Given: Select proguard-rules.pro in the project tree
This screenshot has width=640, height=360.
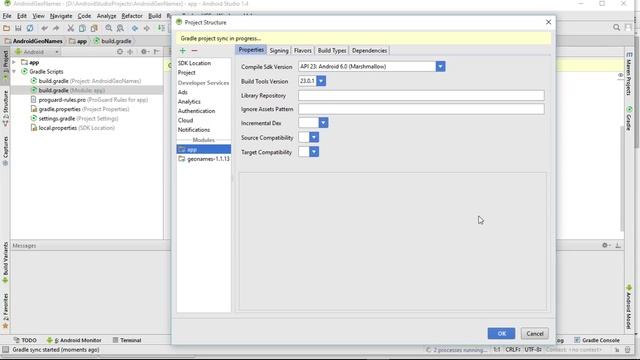Looking at the screenshot, I should click(x=89, y=100).
